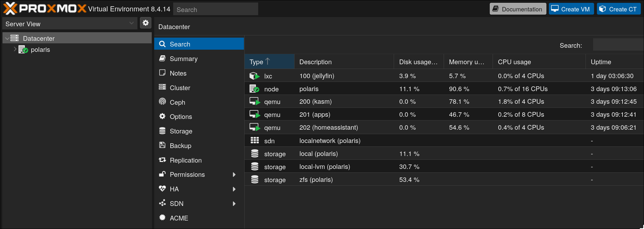
Task: Click the Backup floppy disk icon
Action: pyautogui.click(x=162, y=145)
